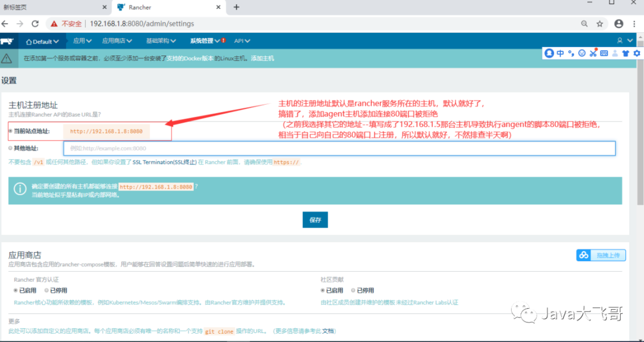644x342 pixels.
Task: Go back with the browser back arrow
Action: coord(5,24)
